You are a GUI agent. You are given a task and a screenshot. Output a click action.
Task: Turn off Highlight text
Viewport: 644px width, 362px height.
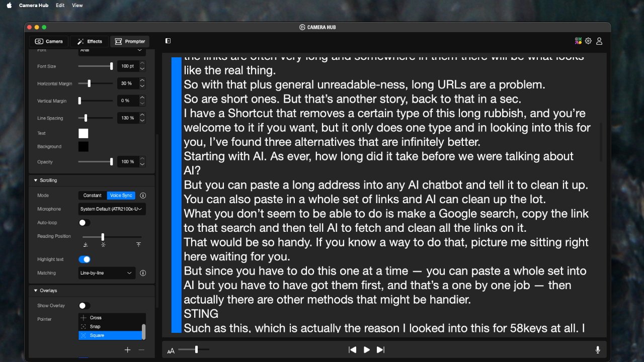pyautogui.click(x=84, y=259)
